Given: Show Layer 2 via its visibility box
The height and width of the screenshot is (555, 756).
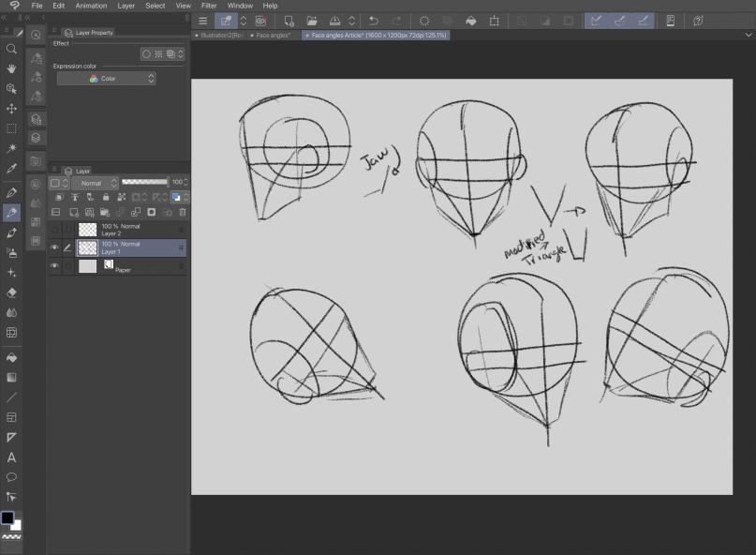Looking at the screenshot, I should (x=54, y=229).
